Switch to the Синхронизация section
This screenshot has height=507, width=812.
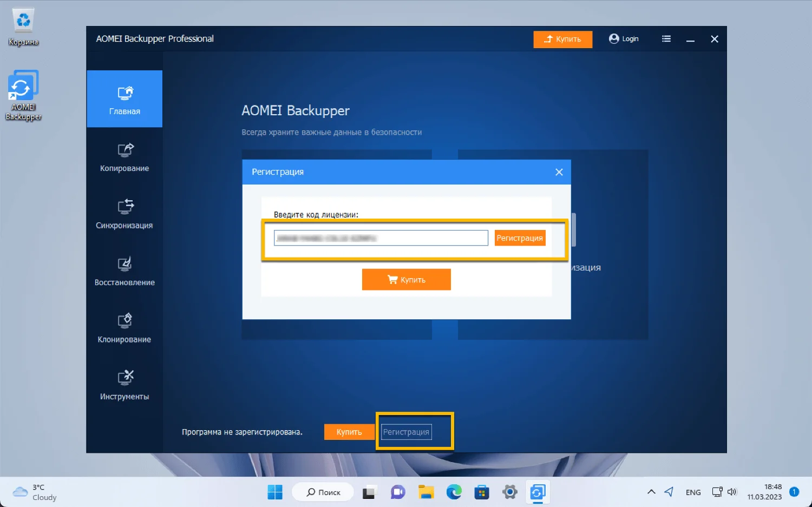click(x=125, y=214)
